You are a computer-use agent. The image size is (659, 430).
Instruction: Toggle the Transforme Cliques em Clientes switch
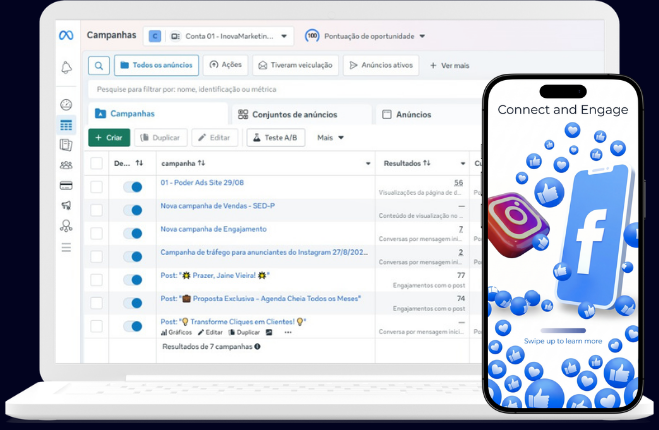click(x=133, y=326)
